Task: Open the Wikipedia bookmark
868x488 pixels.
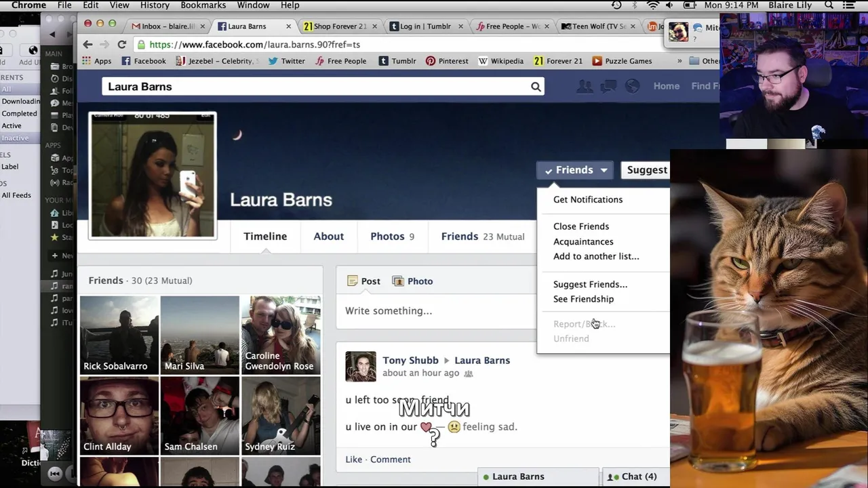Action: 501,61
